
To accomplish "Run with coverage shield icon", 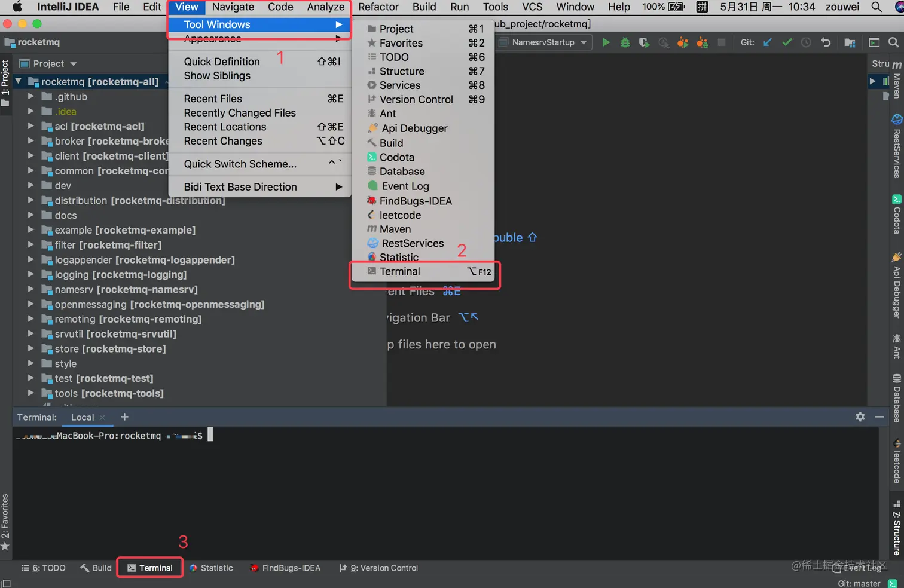I will pos(644,42).
